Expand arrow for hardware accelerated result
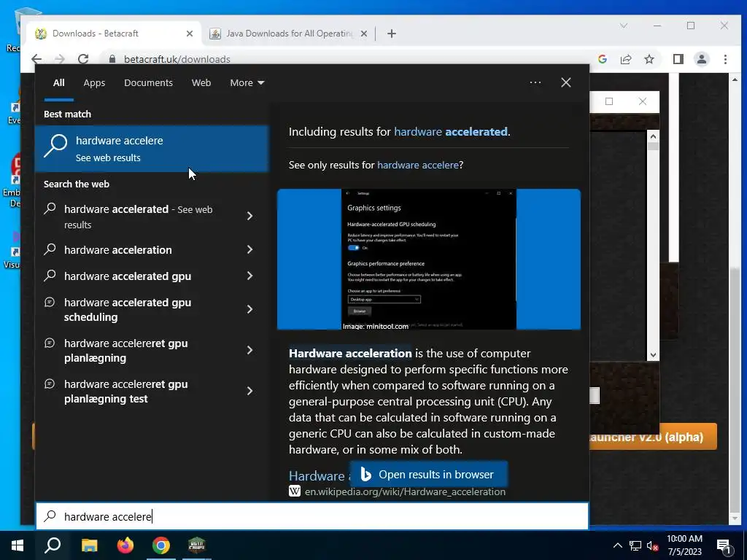This screenshot has width=747, height=560. click(x=249, y=216)
